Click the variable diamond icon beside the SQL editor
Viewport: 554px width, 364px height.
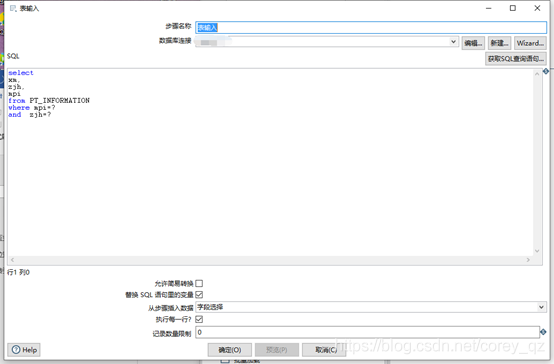click(x=546, y=71)
